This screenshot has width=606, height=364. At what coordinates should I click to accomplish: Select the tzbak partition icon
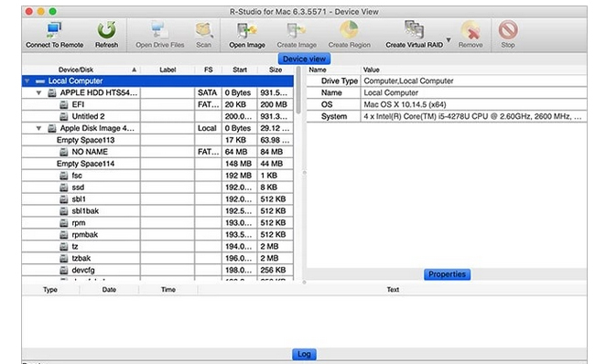pyautogui.click(x=64, y=258)
